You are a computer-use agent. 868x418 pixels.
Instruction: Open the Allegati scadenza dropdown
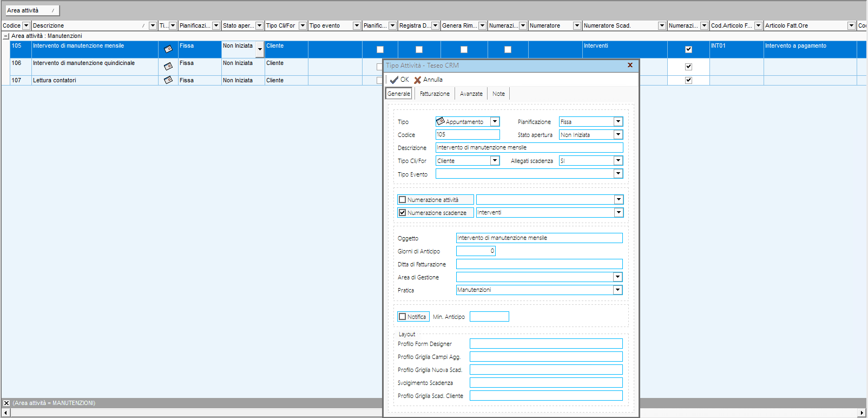click(618, 161)
